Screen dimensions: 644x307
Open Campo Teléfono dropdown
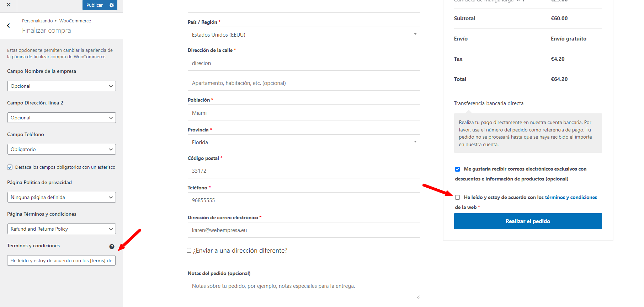pos(62,149)
